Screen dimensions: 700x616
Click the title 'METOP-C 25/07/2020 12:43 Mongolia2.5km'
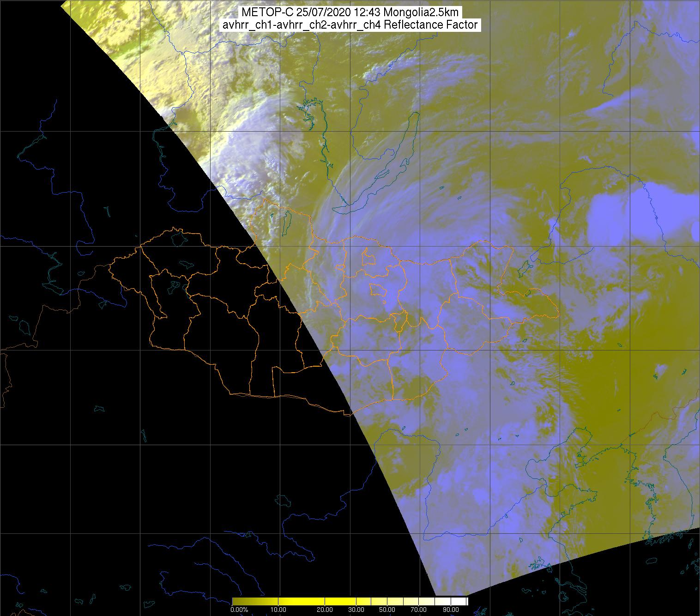350,13
